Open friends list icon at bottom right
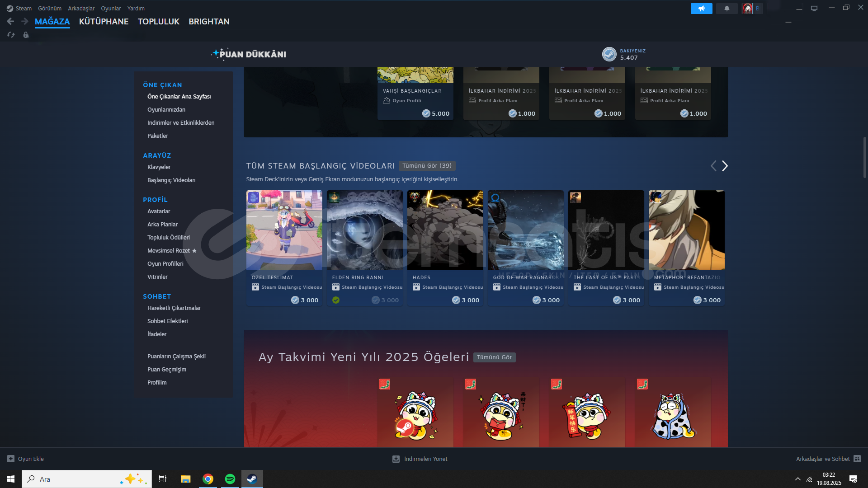The height and width of the screenshot is (488, 868). (x=857, y=459)
